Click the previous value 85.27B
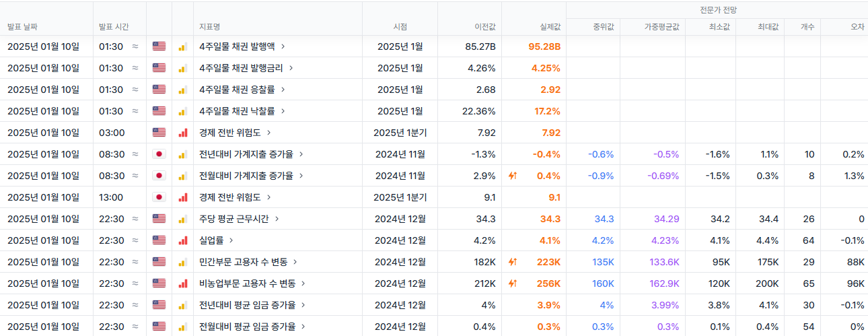The image size is (868, 336). pos(480,46)
